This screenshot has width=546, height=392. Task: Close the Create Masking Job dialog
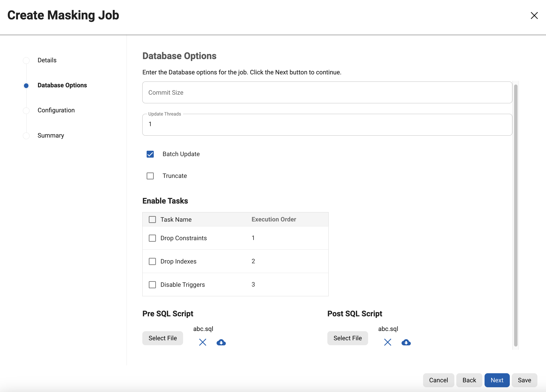[x=534, y=16]
